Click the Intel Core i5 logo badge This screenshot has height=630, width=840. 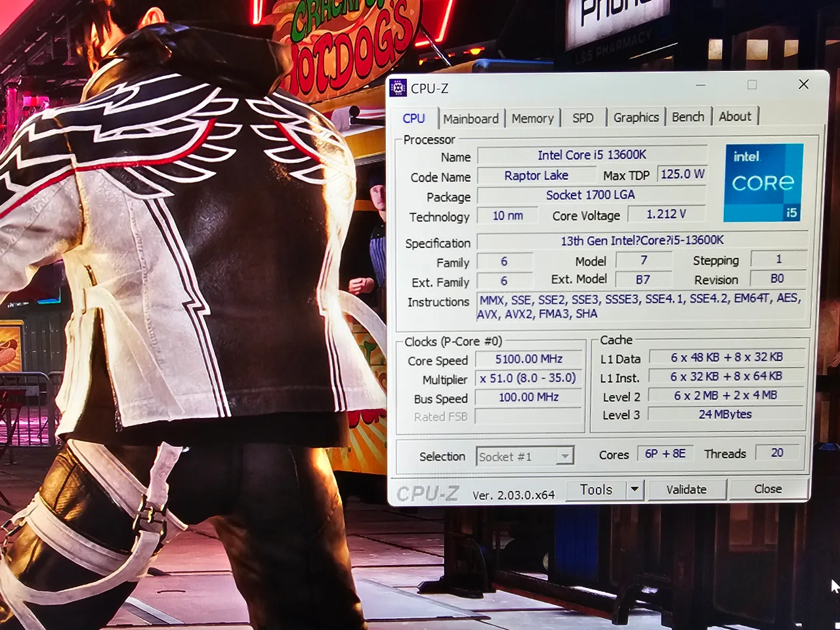tap(763, 183)
